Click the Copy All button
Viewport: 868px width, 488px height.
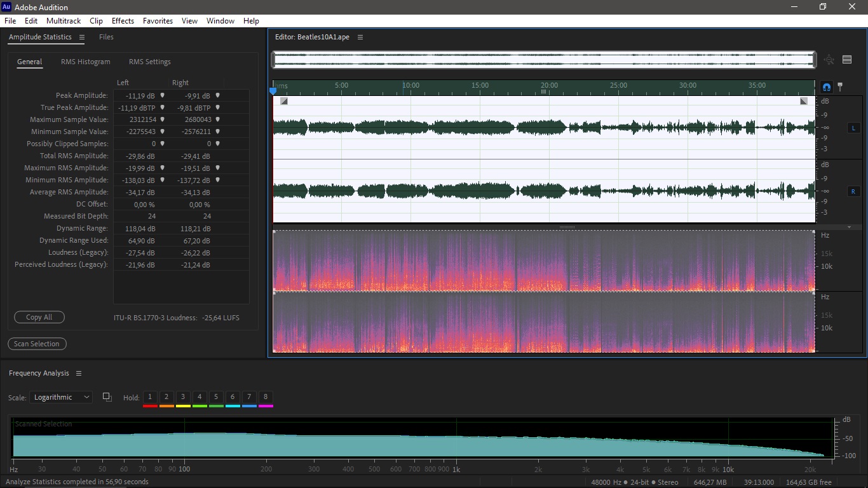click(x=39, y=317)
